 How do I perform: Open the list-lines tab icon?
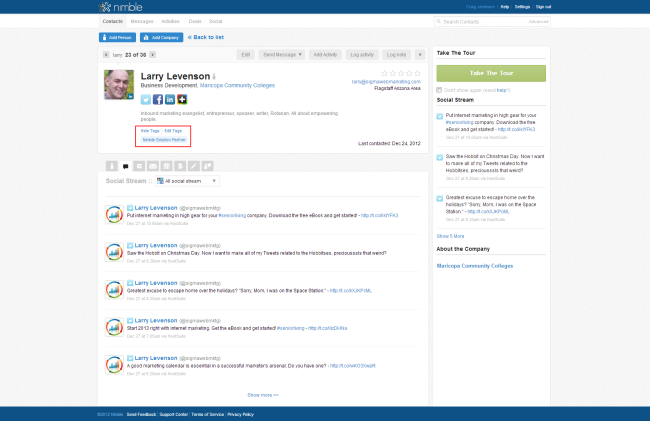coord(139,166)
